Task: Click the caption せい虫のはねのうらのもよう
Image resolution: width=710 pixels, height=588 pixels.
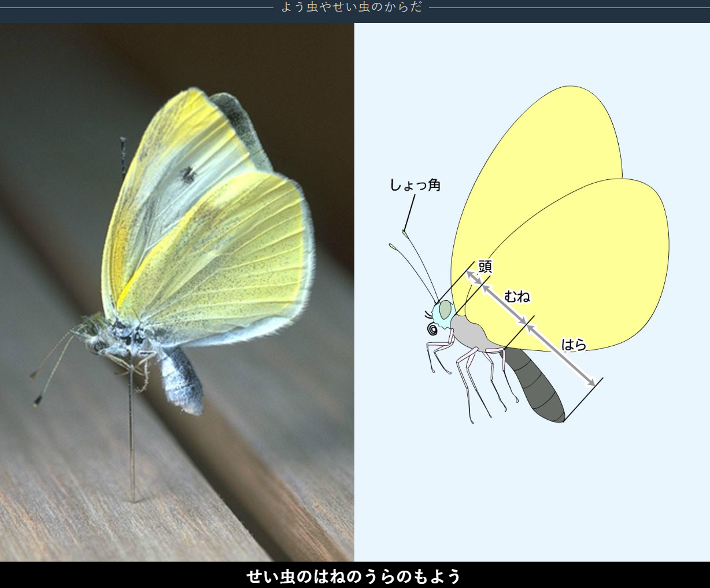Action: [x=354, y=576]
